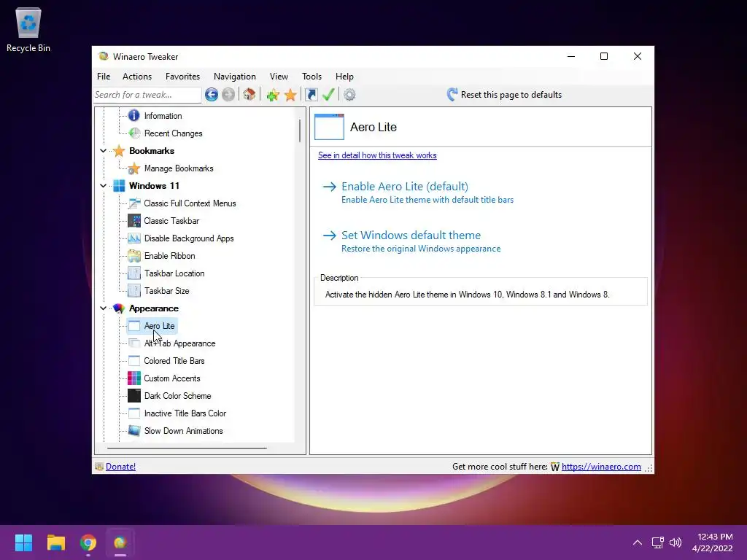The height and width of the screenshot is (560, 747).
Task: Click the Recent Changes clock icon
Action: pos(134,133)
